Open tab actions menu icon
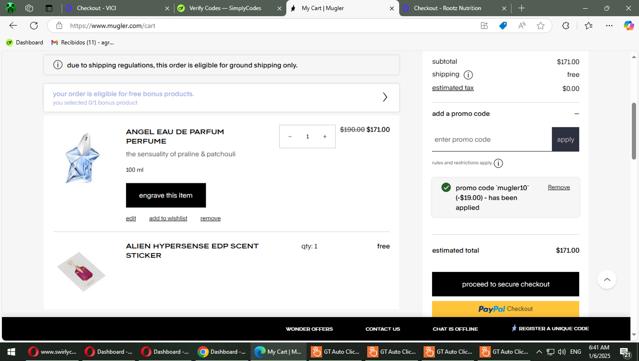The height and width of the screenshot is (361, 639). point(49,8)
